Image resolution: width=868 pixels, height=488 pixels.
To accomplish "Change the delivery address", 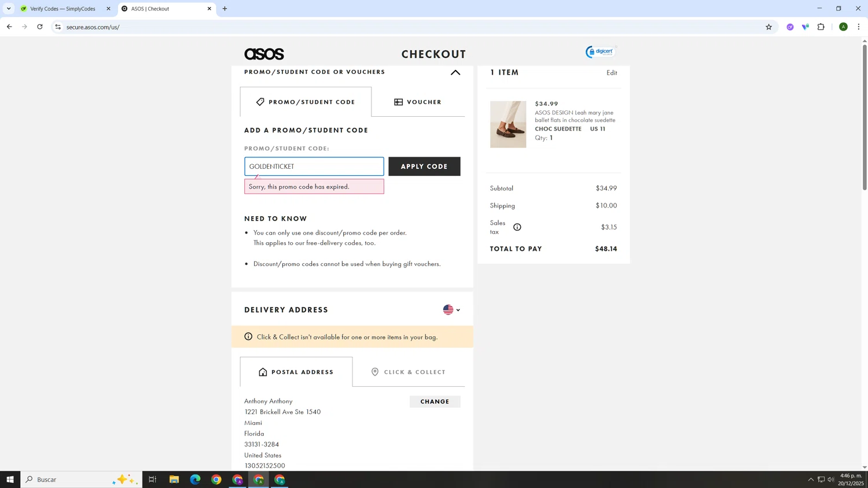I will coord(435,401).
